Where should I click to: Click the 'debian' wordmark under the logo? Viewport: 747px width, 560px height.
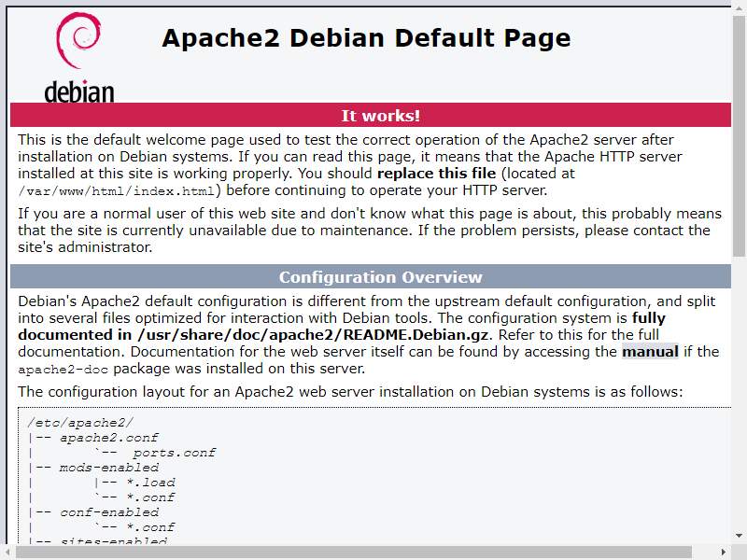point(79,91)
